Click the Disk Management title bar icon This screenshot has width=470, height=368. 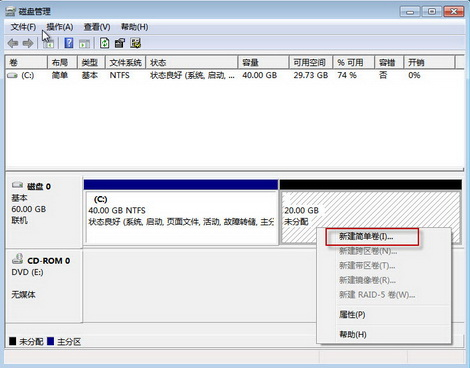[x=11, y=12]
